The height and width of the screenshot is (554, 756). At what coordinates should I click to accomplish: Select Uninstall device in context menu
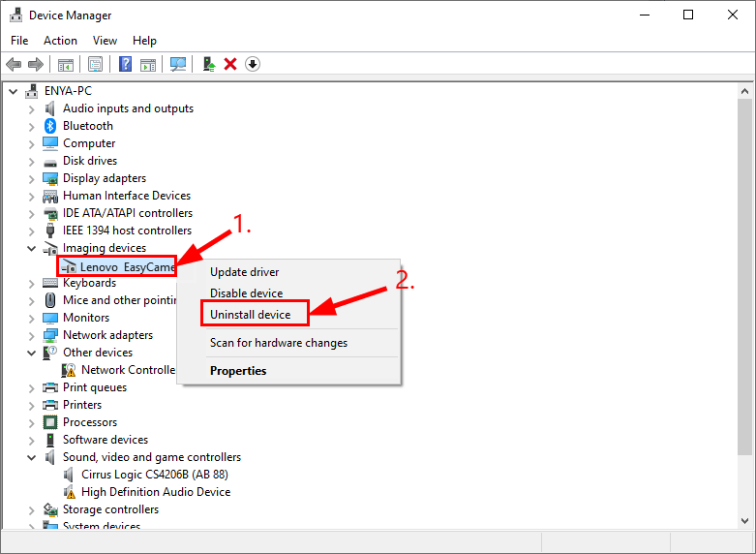(x=288, y=315)
